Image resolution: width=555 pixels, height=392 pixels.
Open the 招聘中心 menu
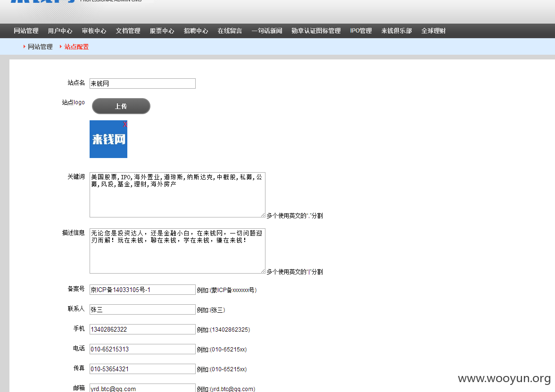(196, 31)
